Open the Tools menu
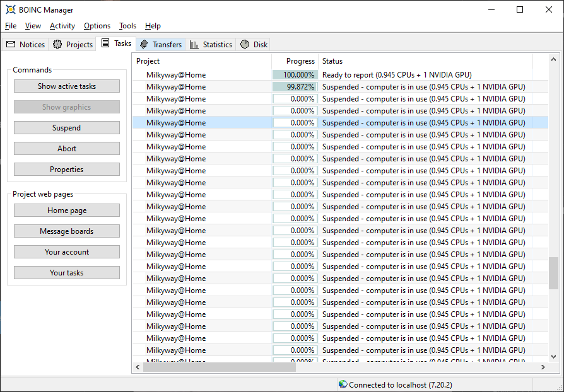The width and height of the screenshot is (564, 392). click(x=127, y=26)
